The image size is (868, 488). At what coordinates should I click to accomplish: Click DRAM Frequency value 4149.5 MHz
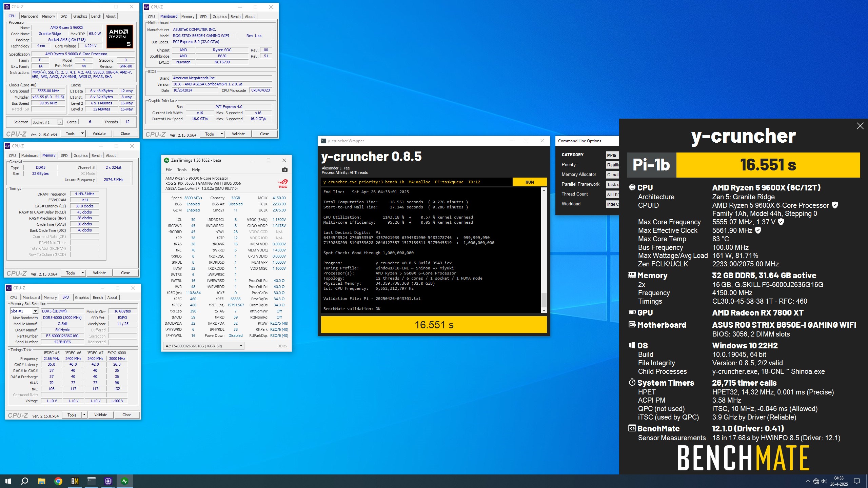(x=84, y=194)
